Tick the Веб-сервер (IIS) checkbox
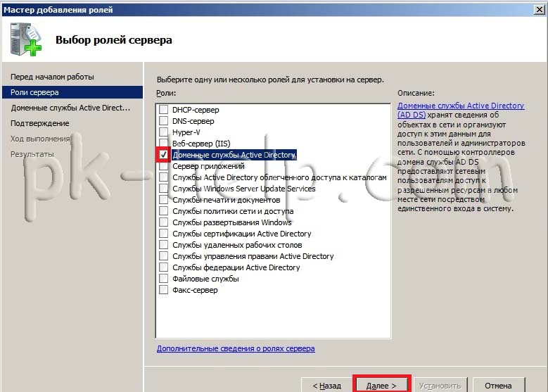Viewport: 548px width, 392px height. click(163, 143)
